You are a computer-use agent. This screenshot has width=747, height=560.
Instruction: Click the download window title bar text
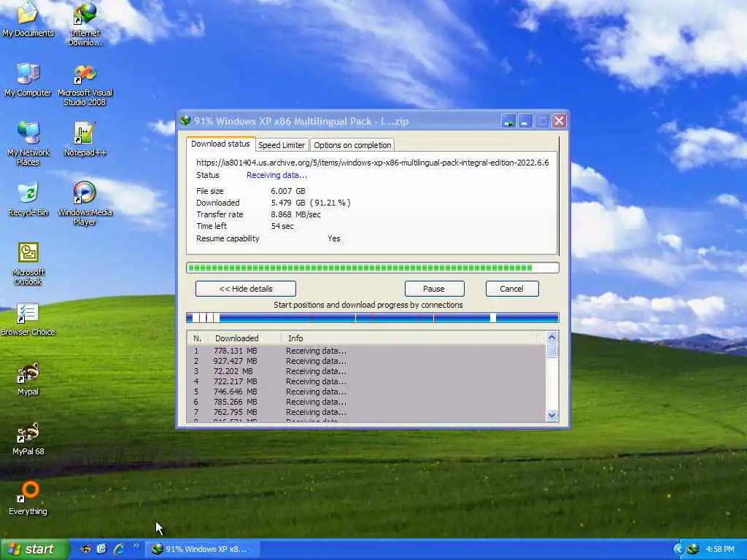tap(301, 121)
